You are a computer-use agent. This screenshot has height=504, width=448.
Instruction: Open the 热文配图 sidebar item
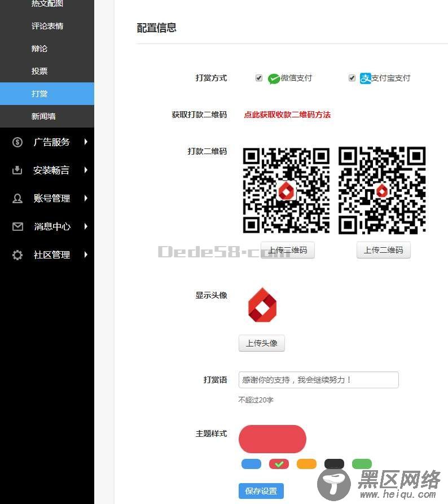pos(47,4)
